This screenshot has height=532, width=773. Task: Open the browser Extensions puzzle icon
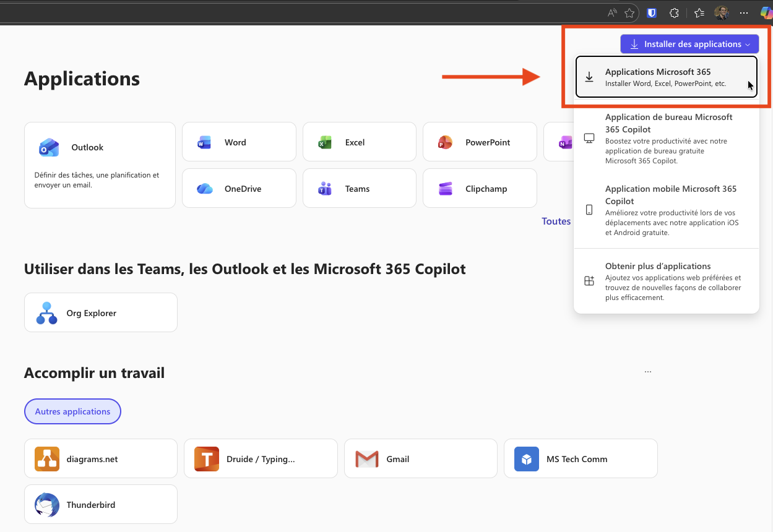point(675,12)
